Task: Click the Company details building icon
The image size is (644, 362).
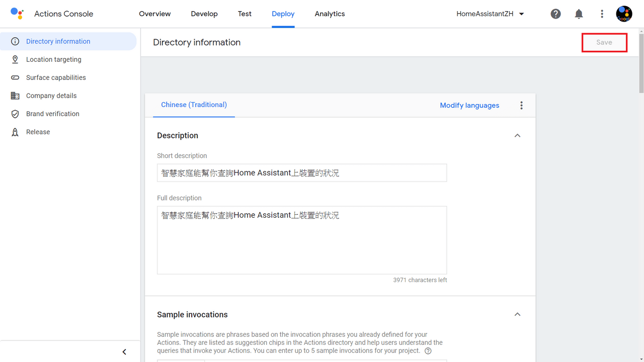Action: [15, 96]
